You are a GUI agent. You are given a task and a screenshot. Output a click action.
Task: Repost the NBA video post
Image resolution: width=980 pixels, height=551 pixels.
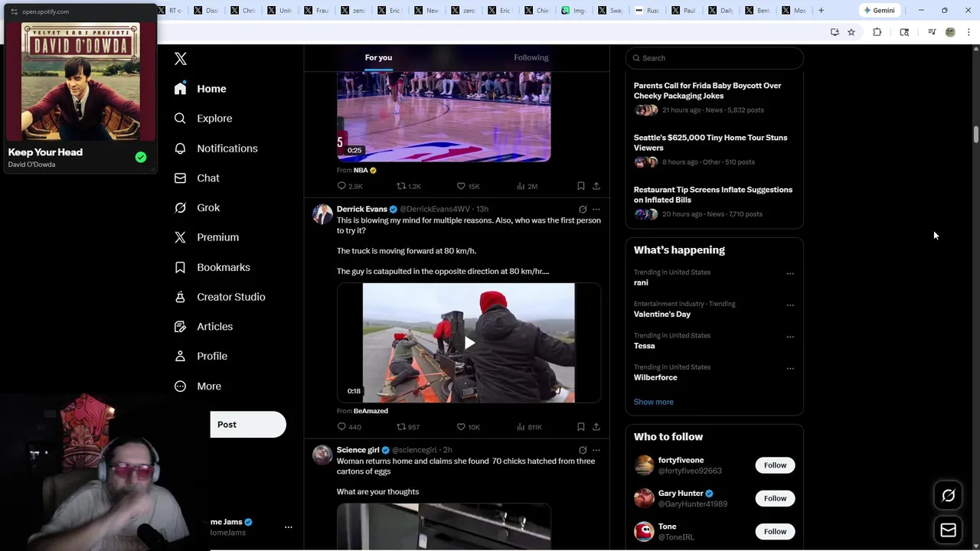coord(409,186)
